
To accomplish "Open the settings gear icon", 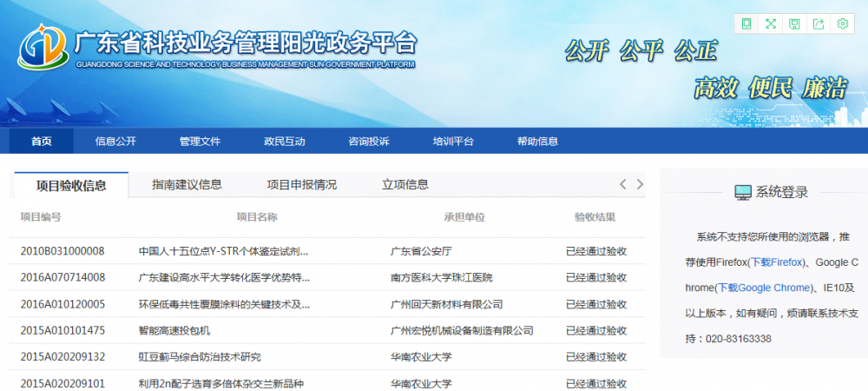I will [x=842, y=24].
